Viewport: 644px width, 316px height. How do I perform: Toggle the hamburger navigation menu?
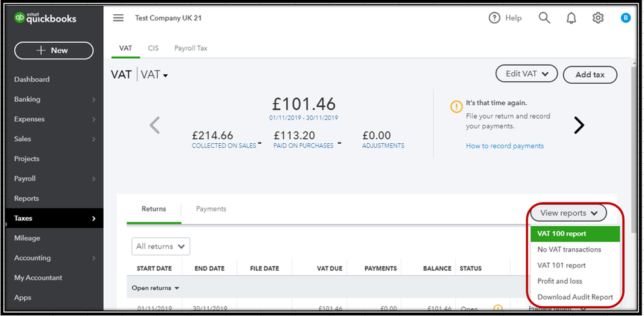tap(118, 18)
